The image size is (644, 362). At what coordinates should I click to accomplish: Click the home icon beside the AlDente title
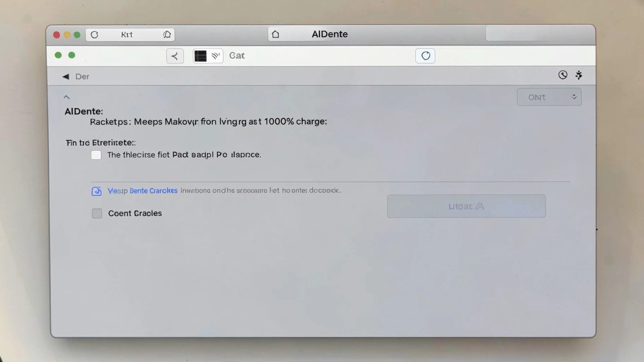(275, 34)
